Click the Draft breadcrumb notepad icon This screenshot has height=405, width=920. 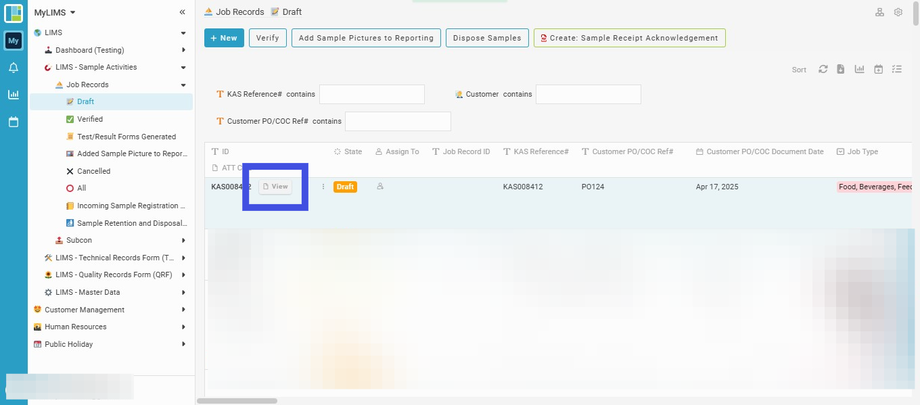pos(275,12)
